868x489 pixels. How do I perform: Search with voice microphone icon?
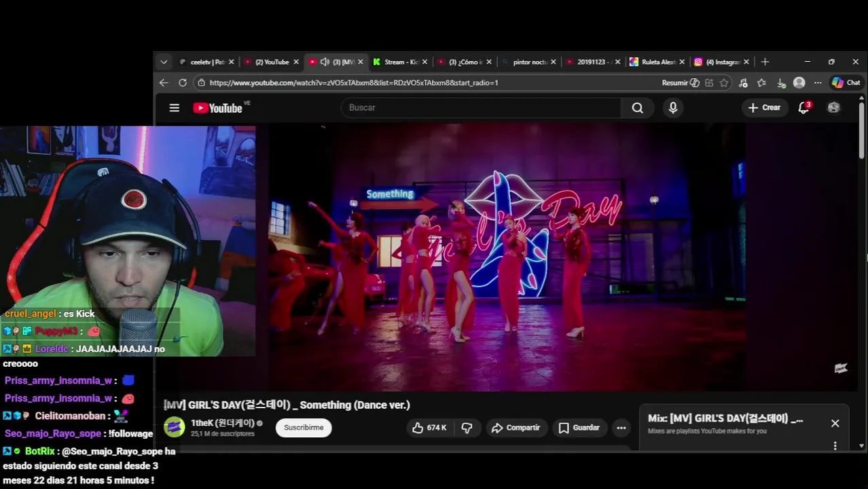[x=673, y=108]
